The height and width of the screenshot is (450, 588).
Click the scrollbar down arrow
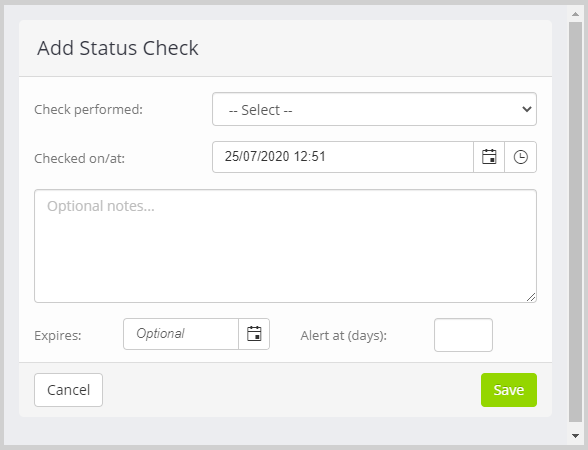pyautogui.click(x=575, y=435)
